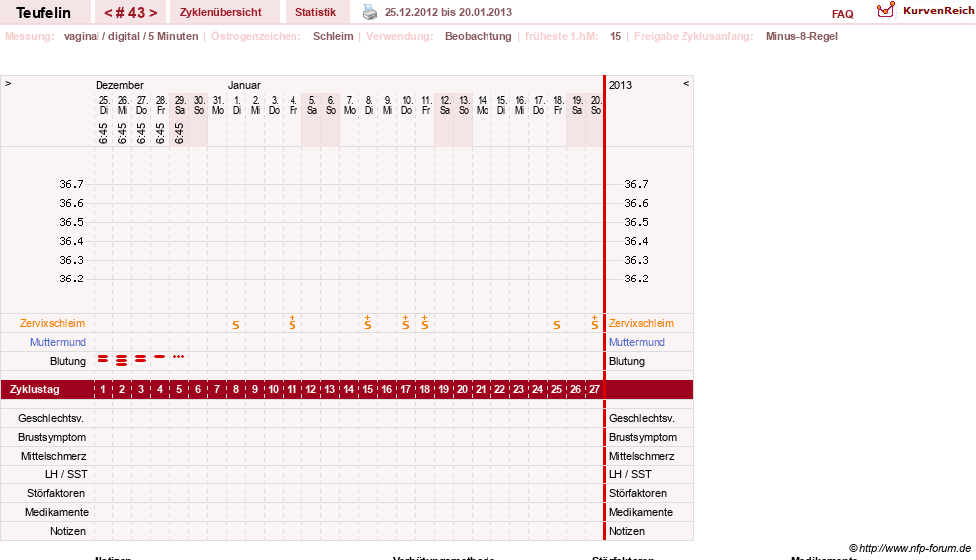
Task: Click the KurvenReich logo icon
Action: (x=885, y=10)
